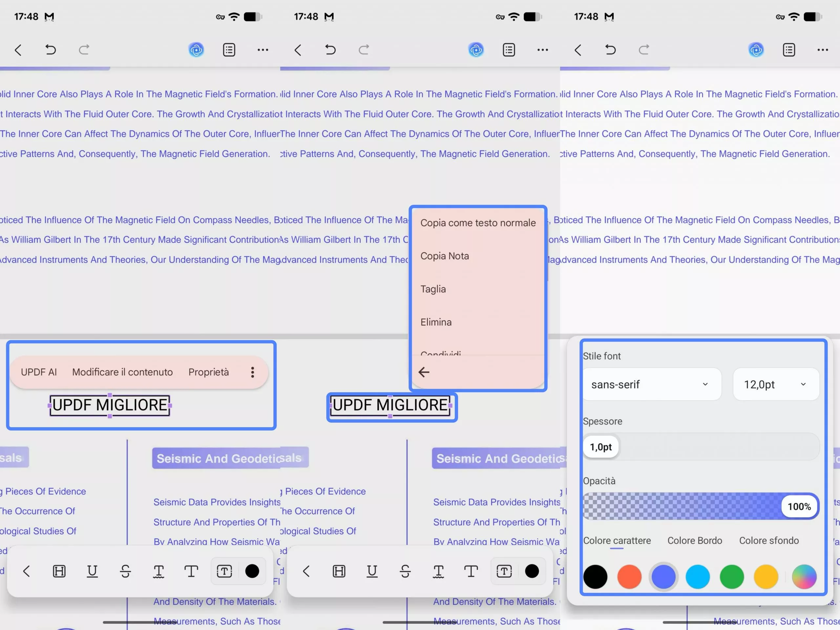840x630 pixels.
Task: Undo the last edit
Action: click(x=51, y=50)
